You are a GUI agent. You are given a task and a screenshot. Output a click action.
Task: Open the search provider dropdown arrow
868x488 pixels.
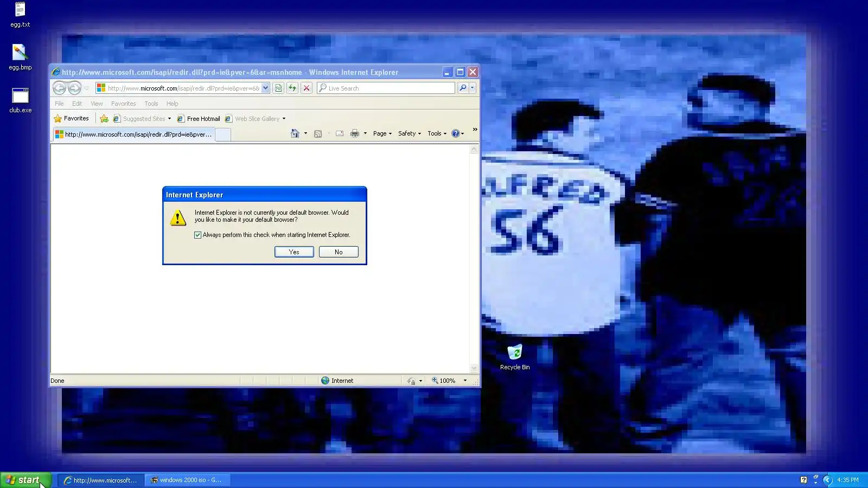coord(473,88)
